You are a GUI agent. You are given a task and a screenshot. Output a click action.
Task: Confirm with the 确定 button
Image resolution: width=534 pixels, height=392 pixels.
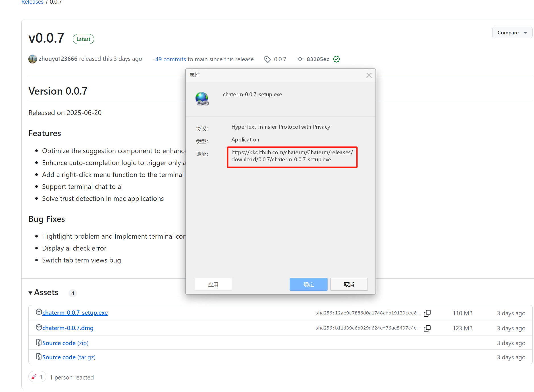coord(309,284)
